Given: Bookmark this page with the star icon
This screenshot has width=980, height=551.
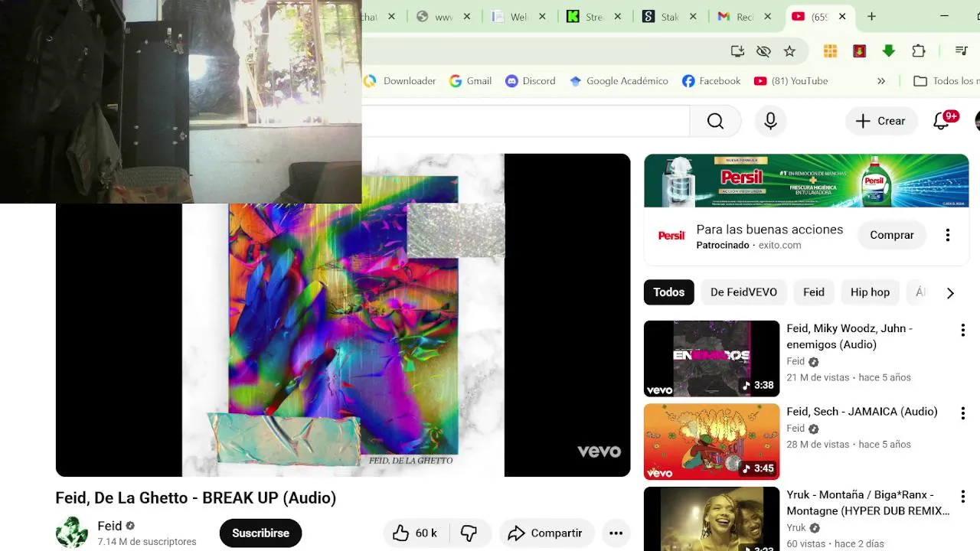Looking at the screenshot, I should [789, 51].
